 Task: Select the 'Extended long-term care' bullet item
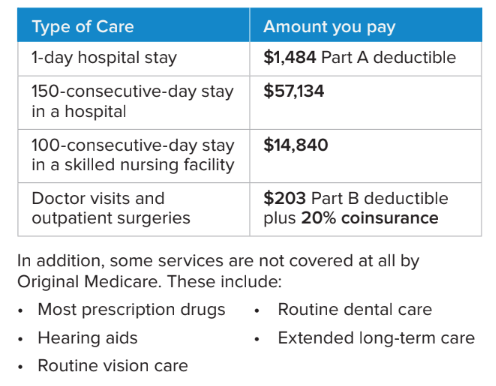click(x=376, y=338)
